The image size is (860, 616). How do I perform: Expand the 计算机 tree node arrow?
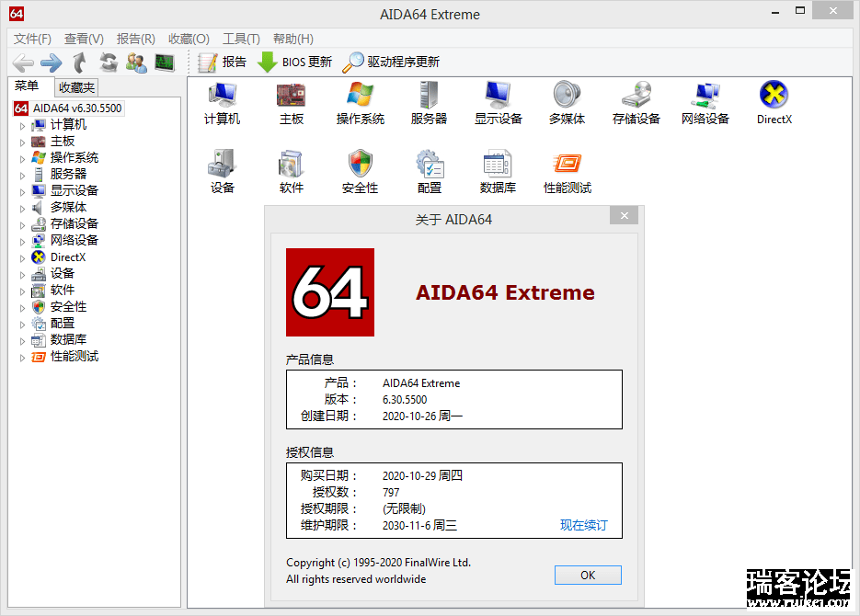point(22,126)
